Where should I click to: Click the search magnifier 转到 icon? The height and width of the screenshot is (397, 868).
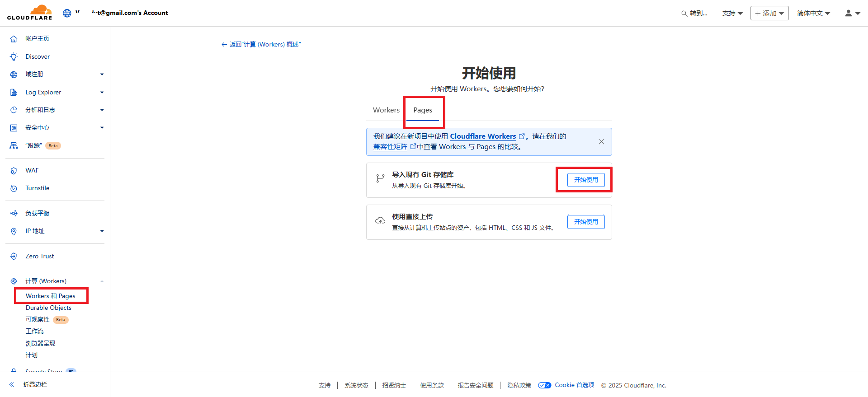(x=684, y=14)
